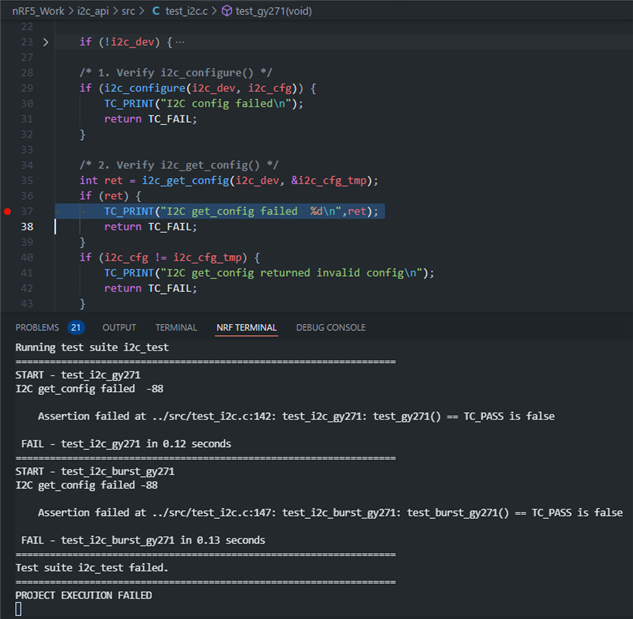This screenshot has width=633, height=619.
Task: Click 'START - test_i2c_gy271' terminal line
Action: (x=78, y=375)
